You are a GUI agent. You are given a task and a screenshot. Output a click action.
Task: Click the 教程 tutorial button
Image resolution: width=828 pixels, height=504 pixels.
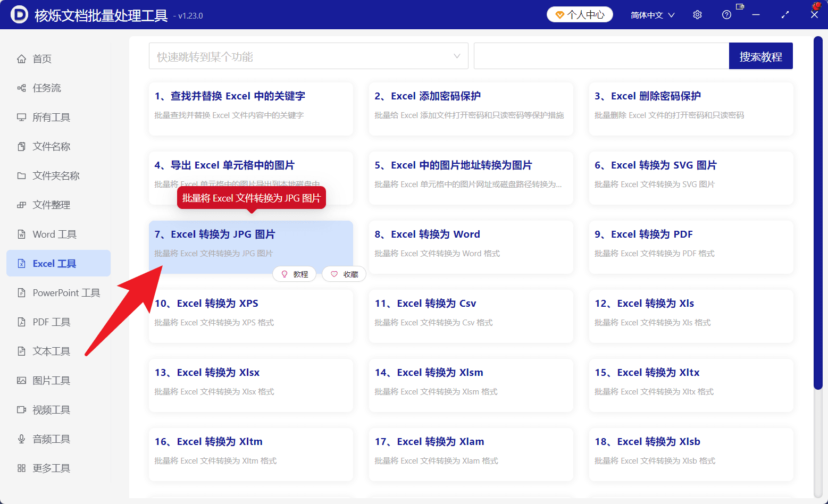[x=295, y=274]
